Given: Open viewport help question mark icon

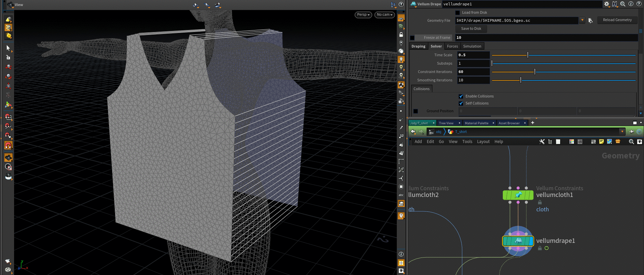Looking at the screenshot, I should [x=401, y=5].
